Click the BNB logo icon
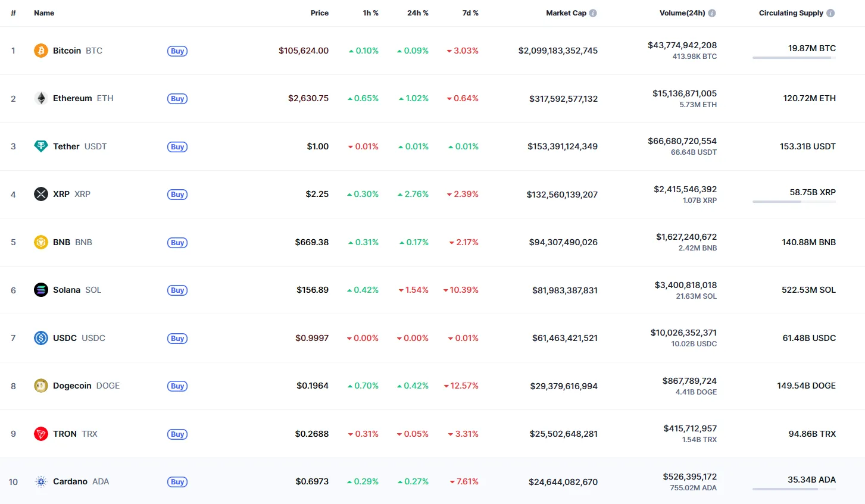This screenshot has width=865, height=504. click(40, 242)
